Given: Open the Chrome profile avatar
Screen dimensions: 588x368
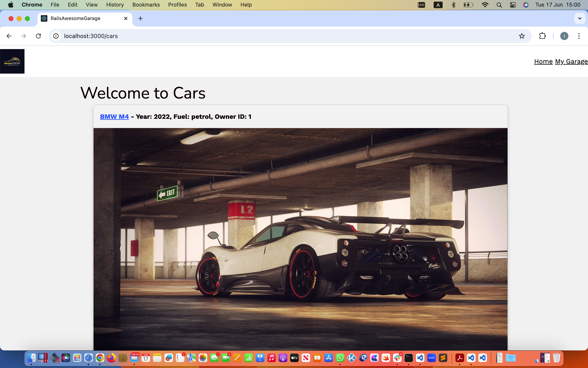Looking at the screenshot, I should pyautogui.click(x=564, y=36).
